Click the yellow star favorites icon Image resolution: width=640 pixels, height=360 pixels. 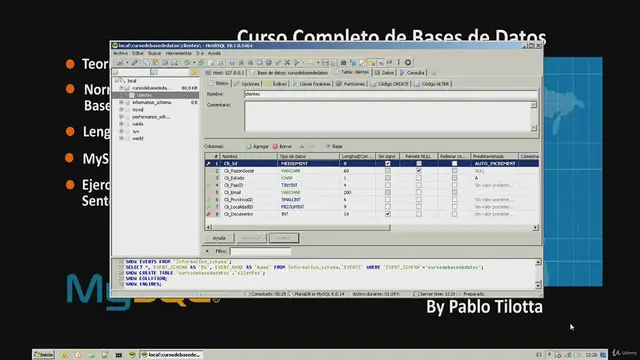coord(194,72)
